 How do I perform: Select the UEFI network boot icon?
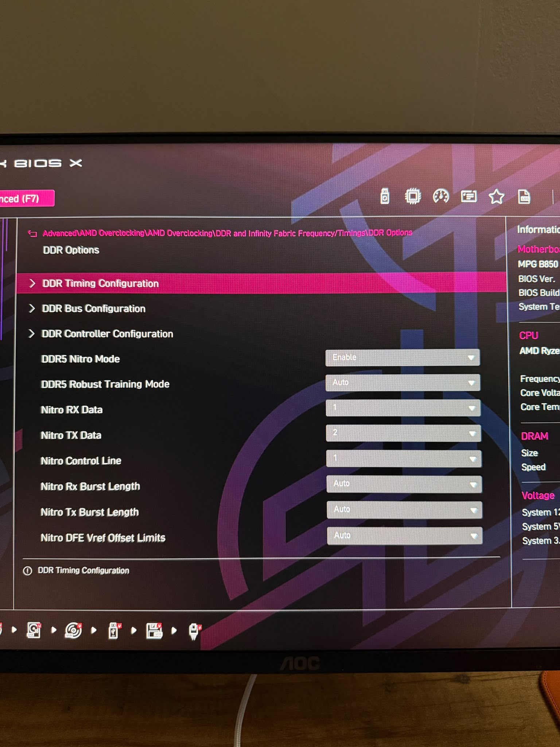195,631
